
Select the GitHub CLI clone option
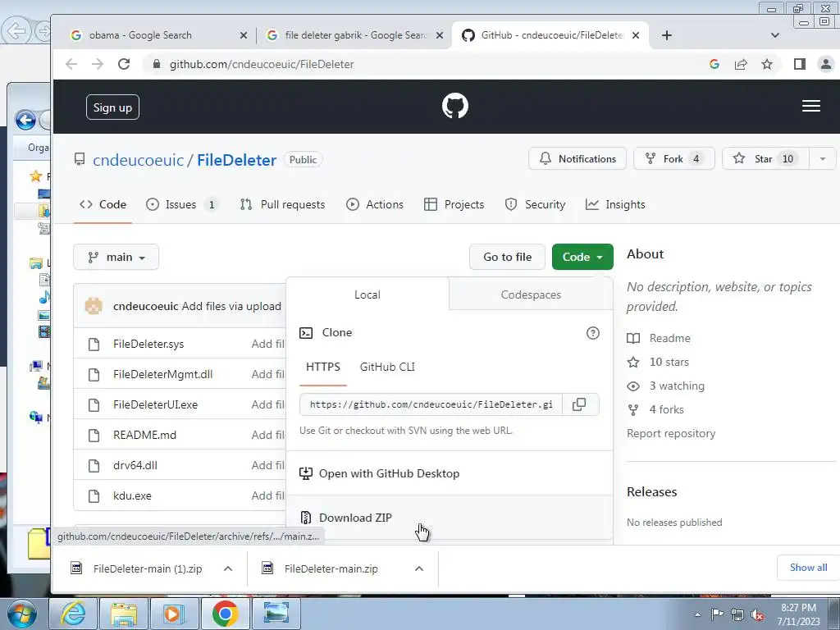pos(387,367)
